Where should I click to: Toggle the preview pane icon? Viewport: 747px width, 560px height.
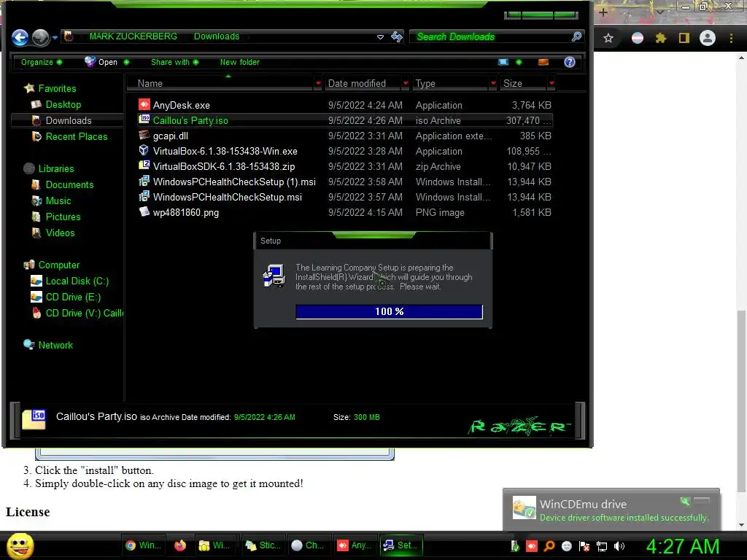[543, 62]
